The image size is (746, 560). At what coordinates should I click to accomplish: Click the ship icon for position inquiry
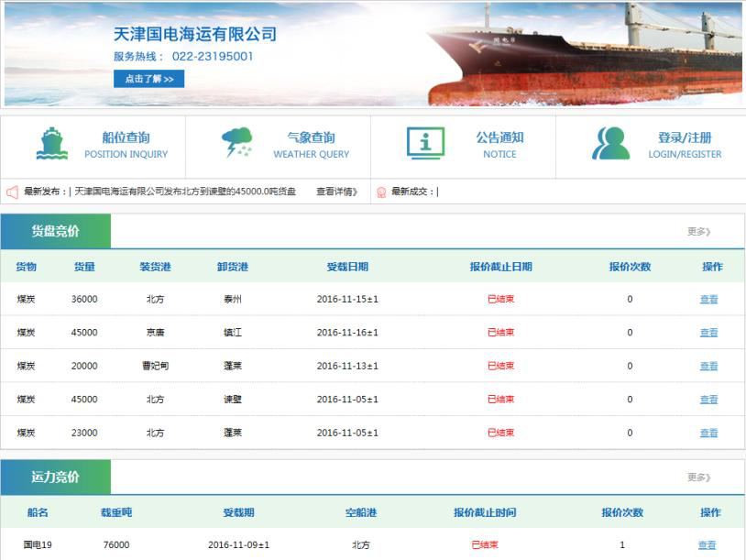[x=51, y=144]
